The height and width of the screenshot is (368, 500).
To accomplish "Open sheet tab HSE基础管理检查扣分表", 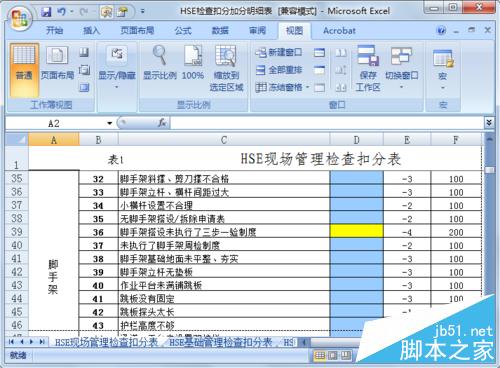I will point(220,342).
